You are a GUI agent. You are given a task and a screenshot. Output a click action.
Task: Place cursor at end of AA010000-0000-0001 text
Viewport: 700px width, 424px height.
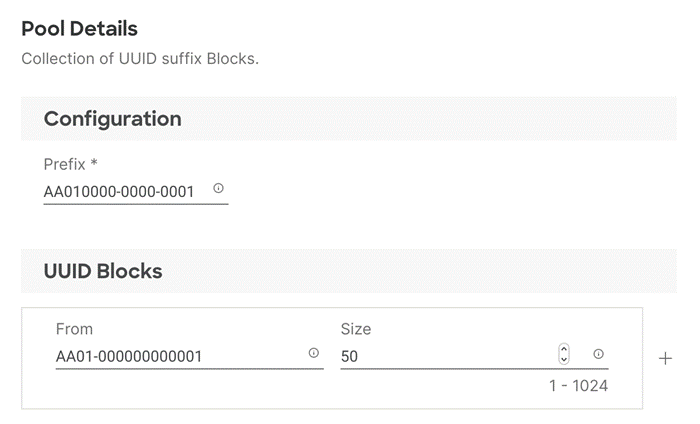click(195, 190)
